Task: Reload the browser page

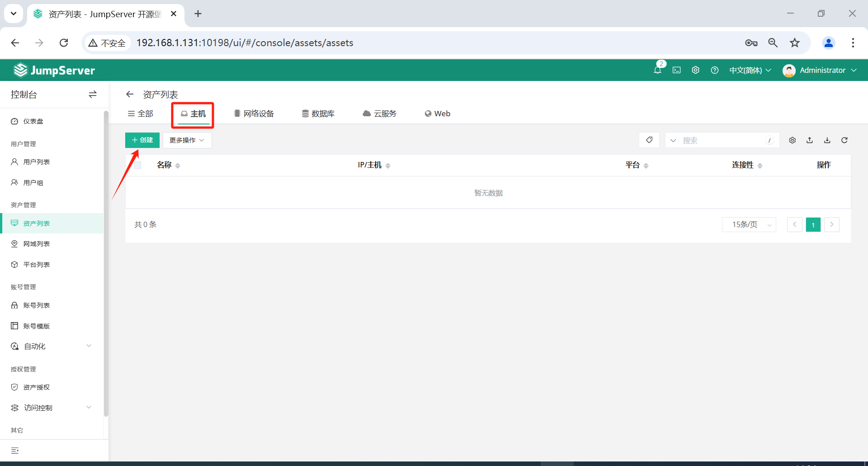Action: click(64, 43)
